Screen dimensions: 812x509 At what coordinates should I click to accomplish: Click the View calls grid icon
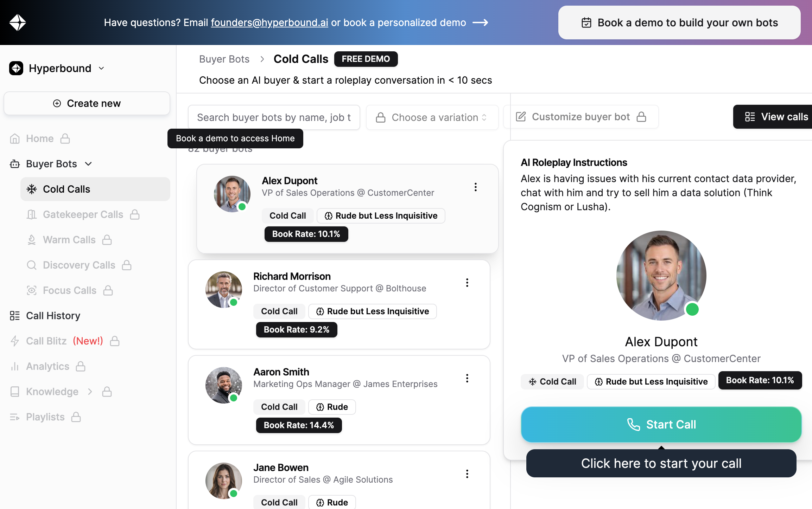(750, 116)
